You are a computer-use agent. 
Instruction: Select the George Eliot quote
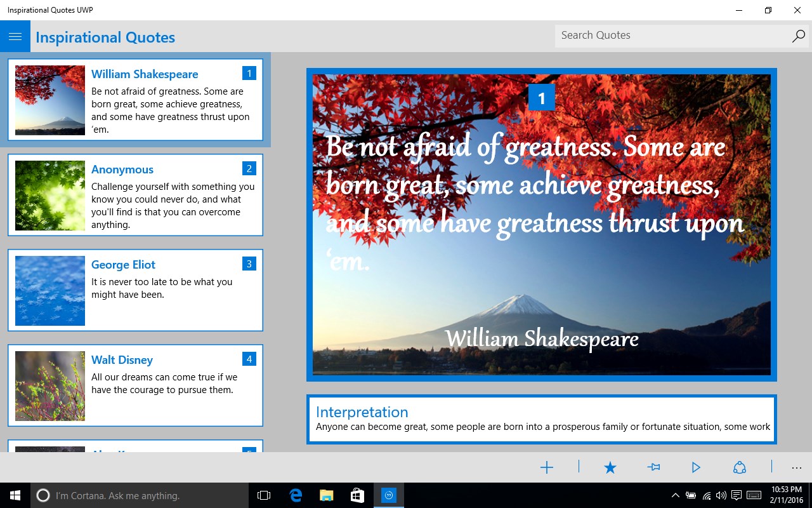pyautogui.click(x=135, y=290)
